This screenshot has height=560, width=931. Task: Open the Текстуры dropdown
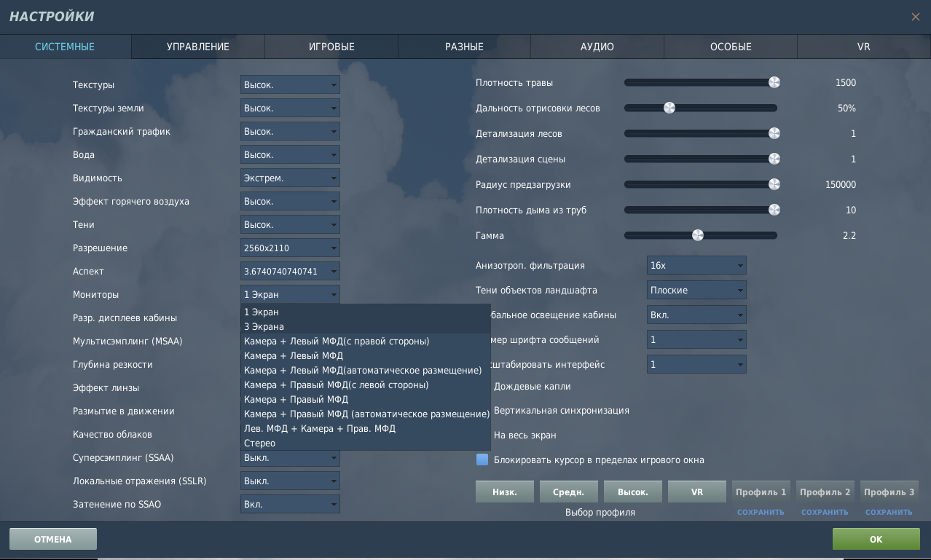point(290,84)
